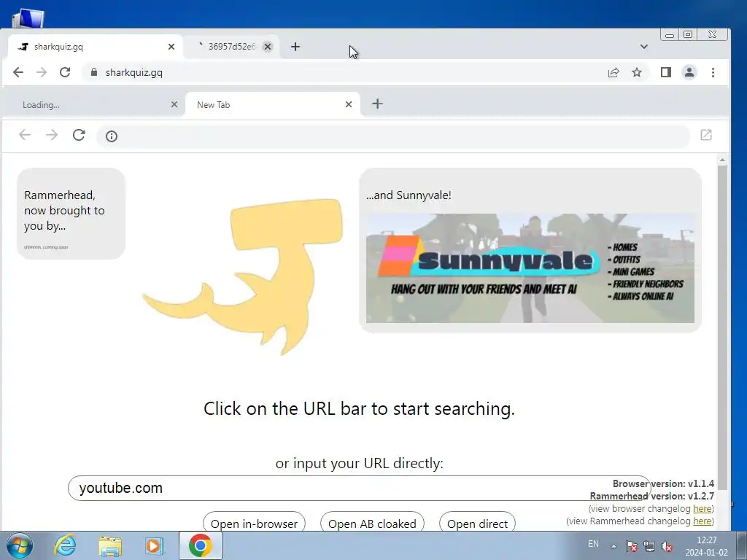Launch Internet Explorer from the taskbar

(65, 545)
